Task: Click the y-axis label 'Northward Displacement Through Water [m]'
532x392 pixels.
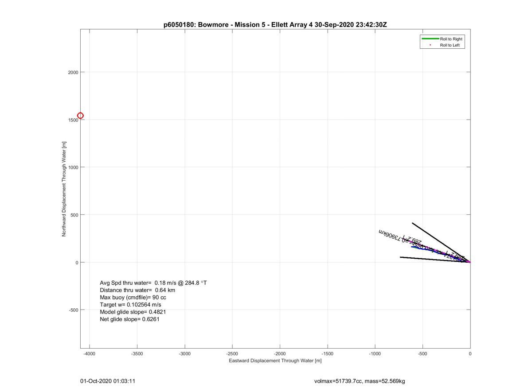Action: click(64, 189)
